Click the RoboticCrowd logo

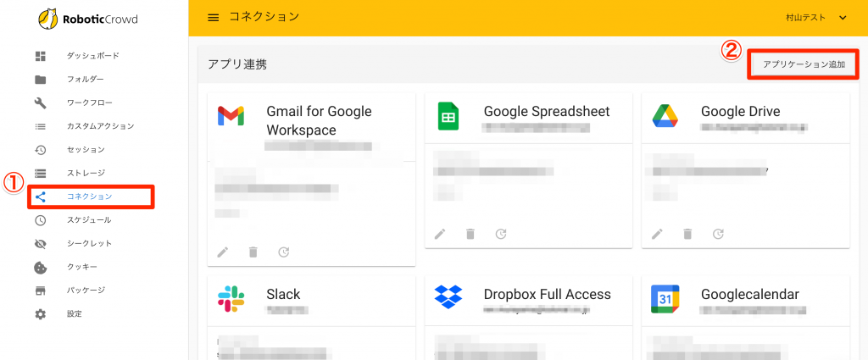coord(88,19)
